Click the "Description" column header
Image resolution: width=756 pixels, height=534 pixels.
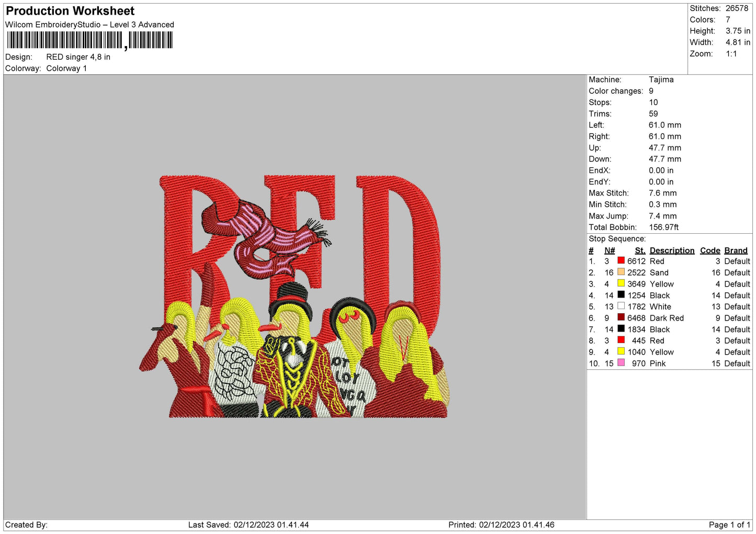point(672,251)
